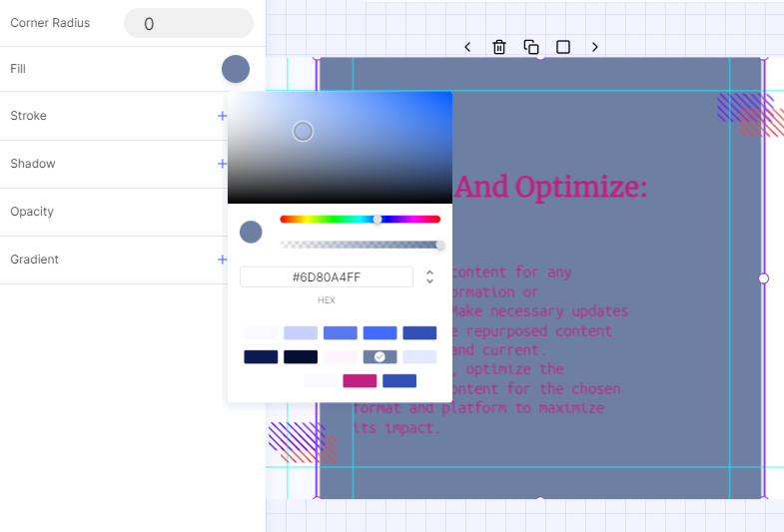Click the alpha transparency slider

360,245
